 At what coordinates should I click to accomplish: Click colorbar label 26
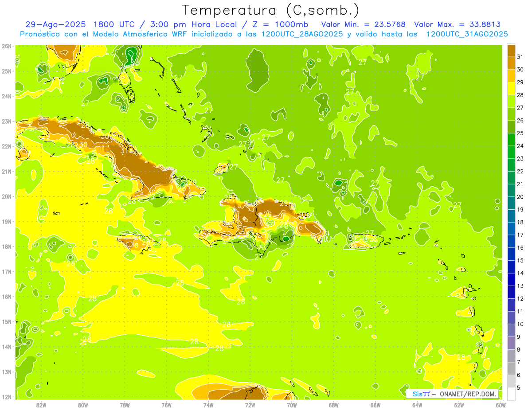(x=520, y=120)
